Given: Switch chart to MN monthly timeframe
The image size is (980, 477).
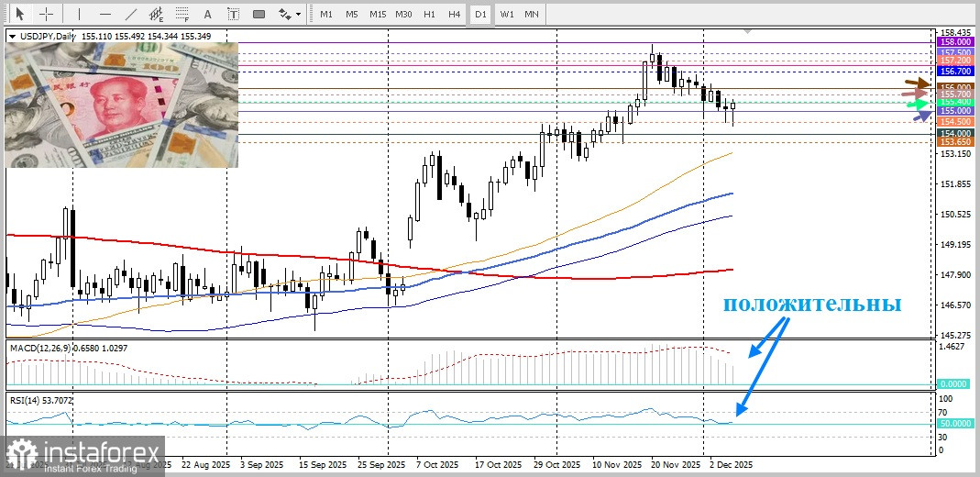Looking at the screenshot, I should (532, 14).
